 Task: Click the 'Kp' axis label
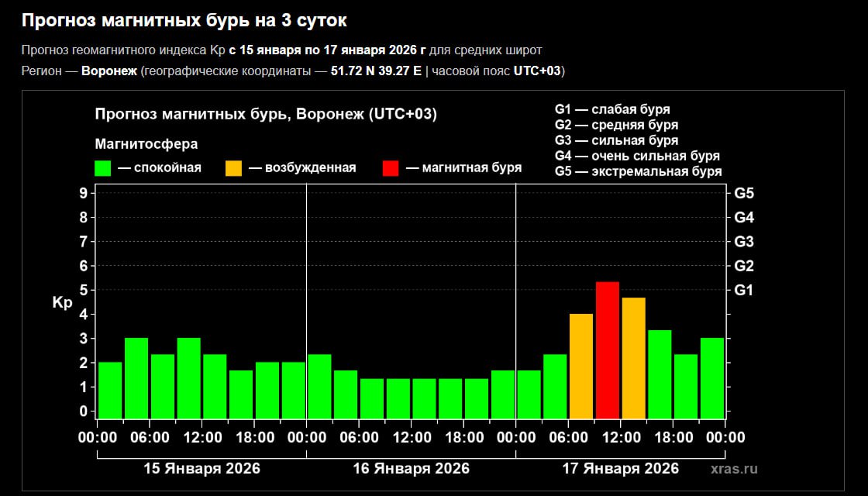coord(62,303)
